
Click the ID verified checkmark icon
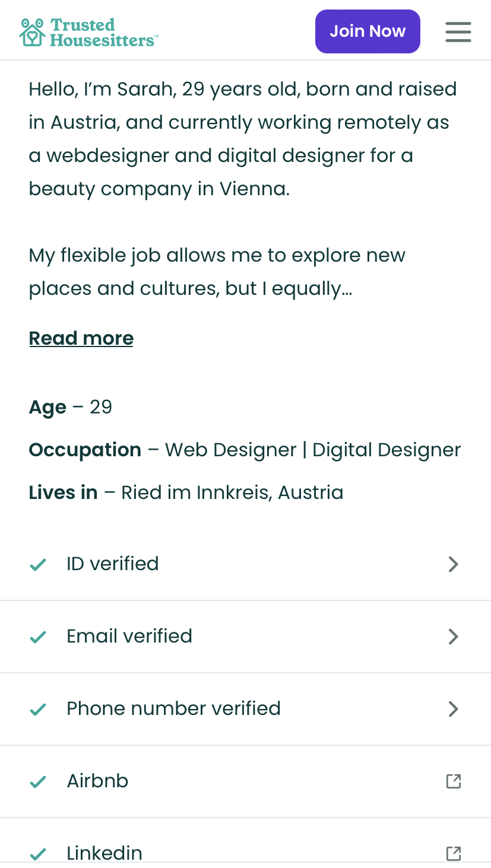(38, 564)
